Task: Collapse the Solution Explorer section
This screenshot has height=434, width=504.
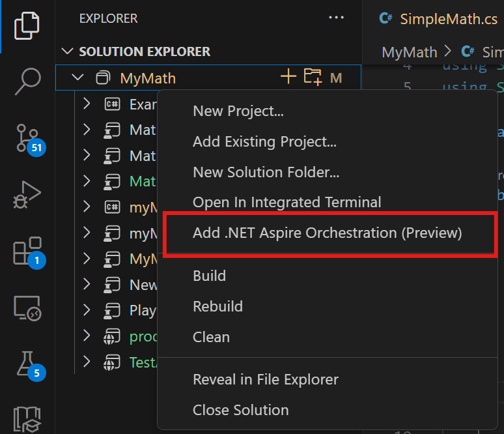Action: [67, 51]
